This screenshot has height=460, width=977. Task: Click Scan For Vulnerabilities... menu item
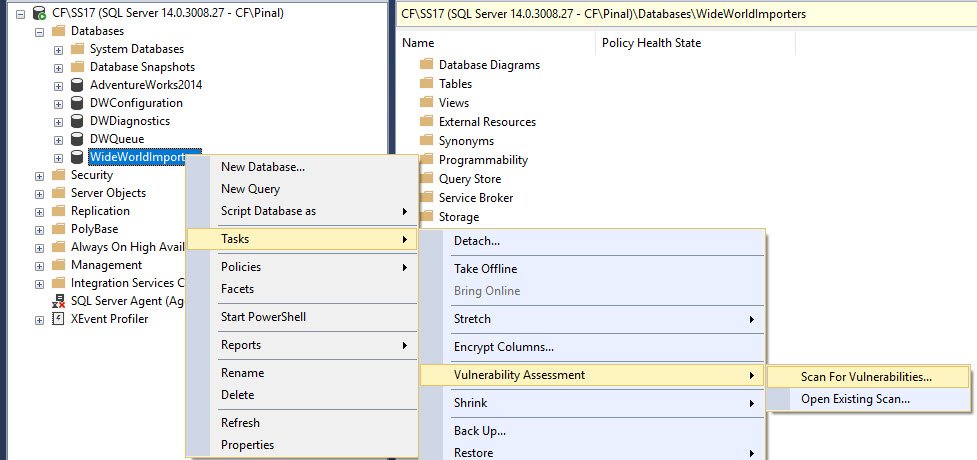[869, 376]
